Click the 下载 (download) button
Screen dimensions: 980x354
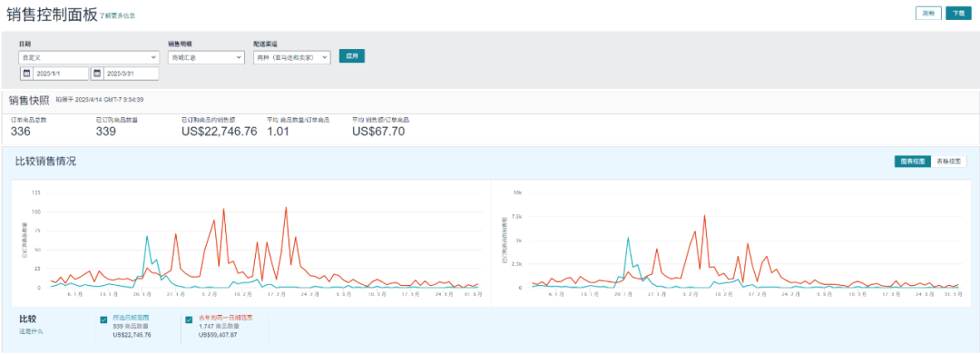(x=958, y=13)
